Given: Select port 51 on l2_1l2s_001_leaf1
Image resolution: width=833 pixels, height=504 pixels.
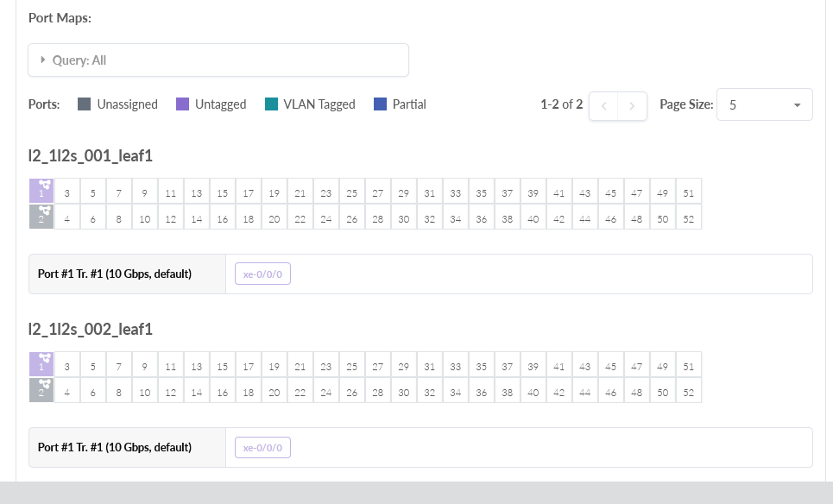Looking at the screenshot, I should [688, 191].
